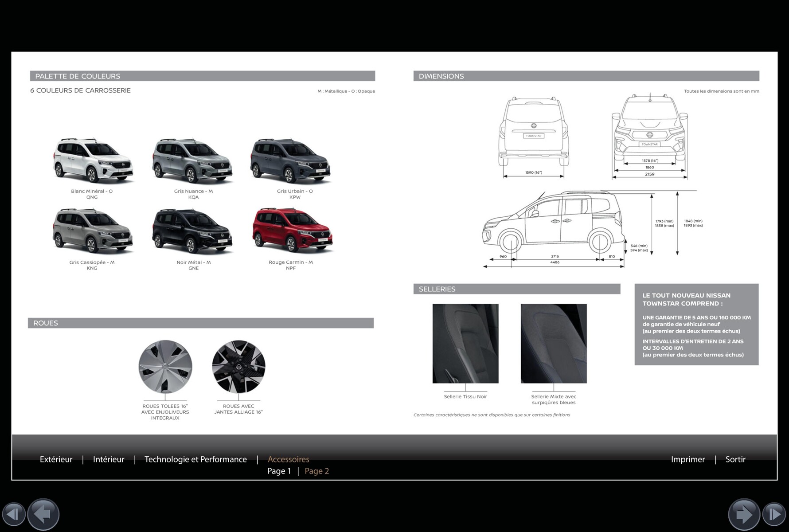This screenshot has width=789, height=532.
Task: Open Technologie et Performance section
Action: click(195, 459)
